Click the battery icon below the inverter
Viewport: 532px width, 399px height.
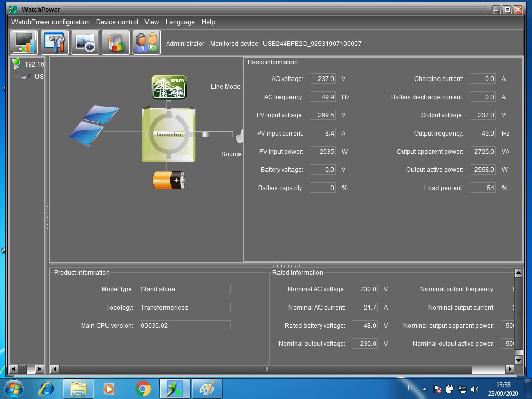169,180
